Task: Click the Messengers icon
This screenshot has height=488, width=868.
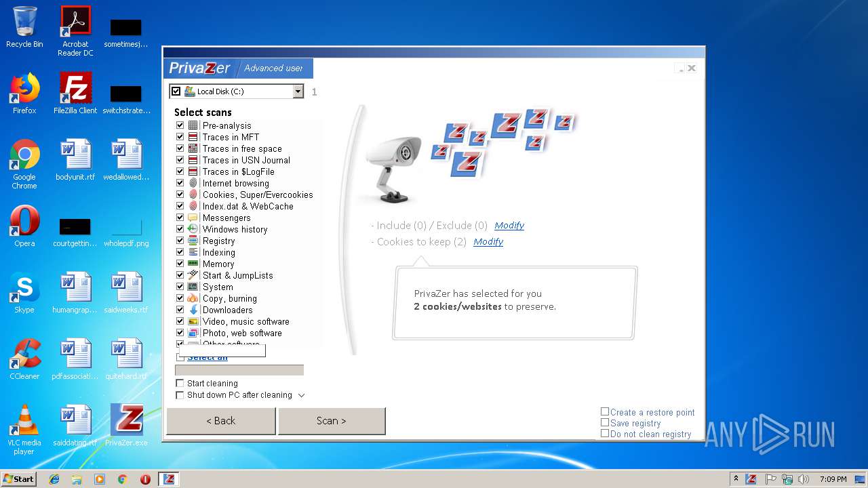Action: [x=193, y=218]
